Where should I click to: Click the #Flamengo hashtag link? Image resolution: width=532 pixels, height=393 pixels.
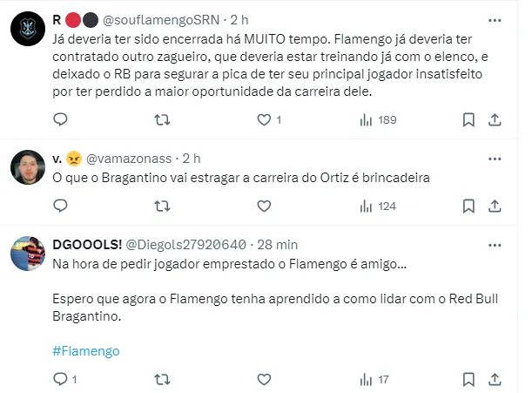pyautogui.click(x=85, y=351)
